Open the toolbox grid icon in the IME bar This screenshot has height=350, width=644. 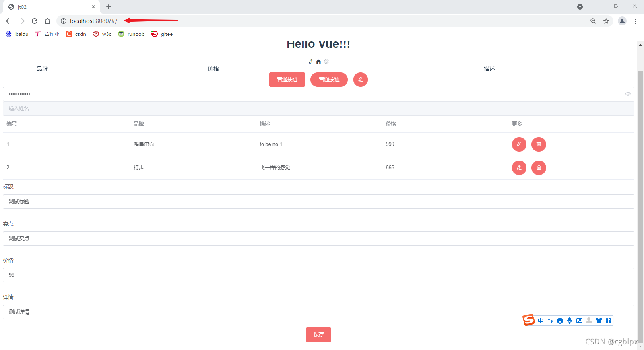(608, 321)
